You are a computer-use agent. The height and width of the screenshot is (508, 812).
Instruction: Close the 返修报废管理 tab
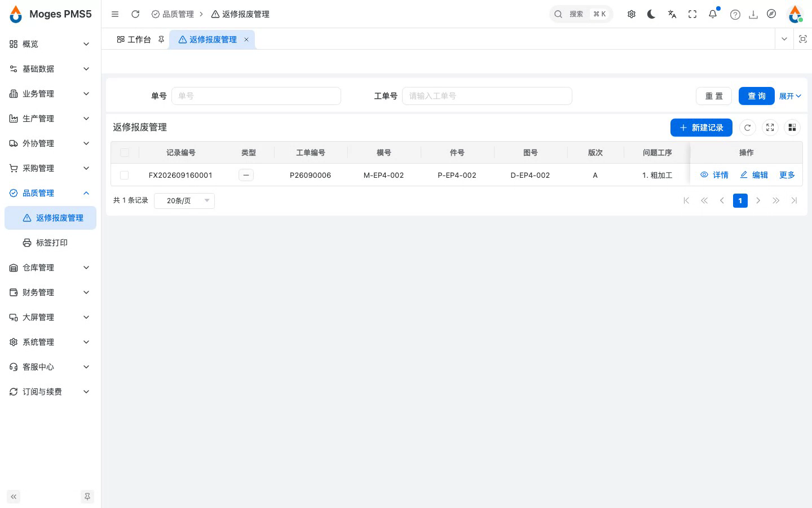246,40
